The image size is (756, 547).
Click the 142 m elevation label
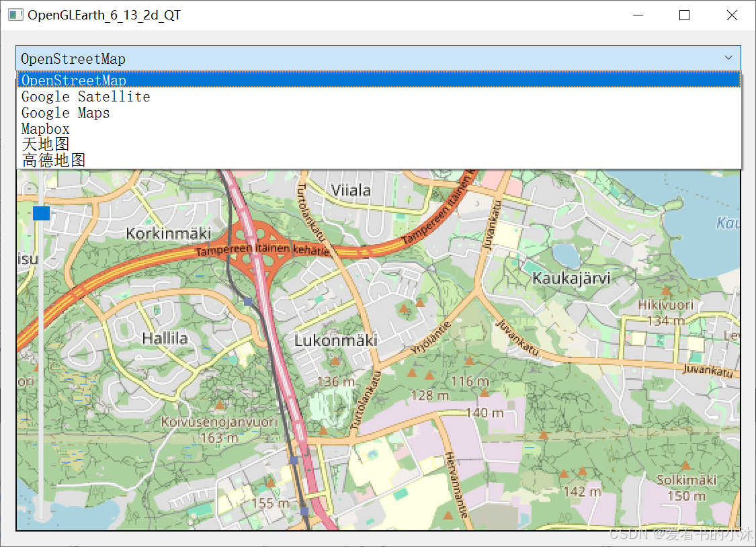pyautogui.click(x=583, y=492)
